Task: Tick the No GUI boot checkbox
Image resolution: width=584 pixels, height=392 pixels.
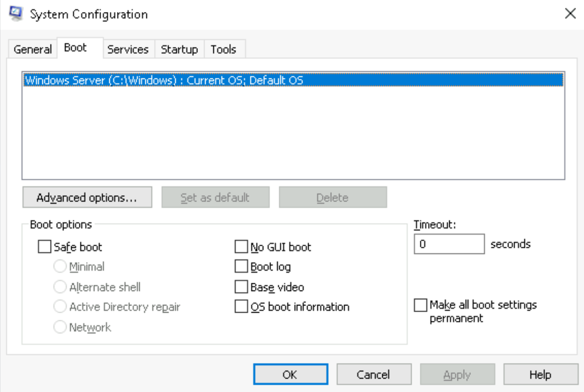Action: tap(241, 247)
